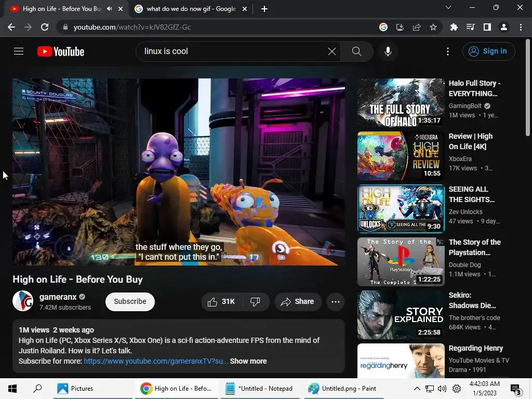The image size is (532, 399).
Task: Open gameranxTV link in description
Action: (156, 361)
